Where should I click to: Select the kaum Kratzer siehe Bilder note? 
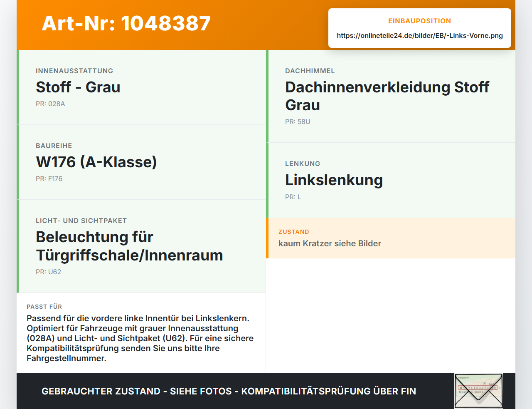point(330,243)
